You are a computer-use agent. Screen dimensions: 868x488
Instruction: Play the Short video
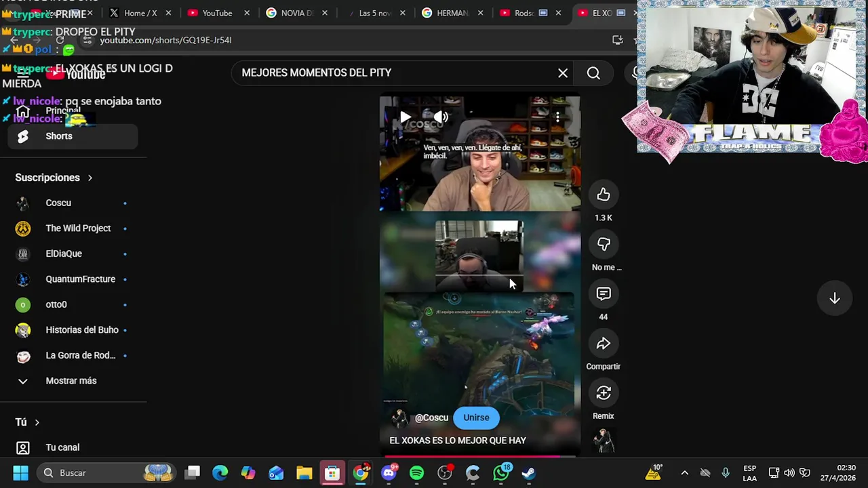click(405, 117)
